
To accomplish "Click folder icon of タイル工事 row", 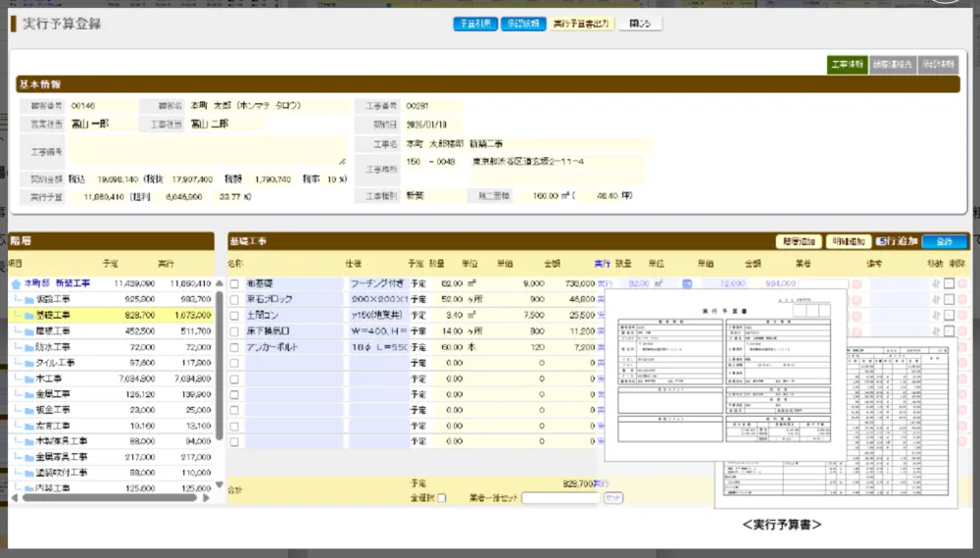I will [28, 363].
